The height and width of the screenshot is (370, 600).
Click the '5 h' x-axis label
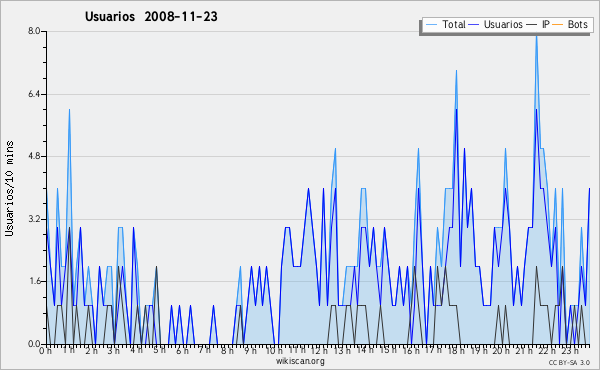[x=159, y=350]
